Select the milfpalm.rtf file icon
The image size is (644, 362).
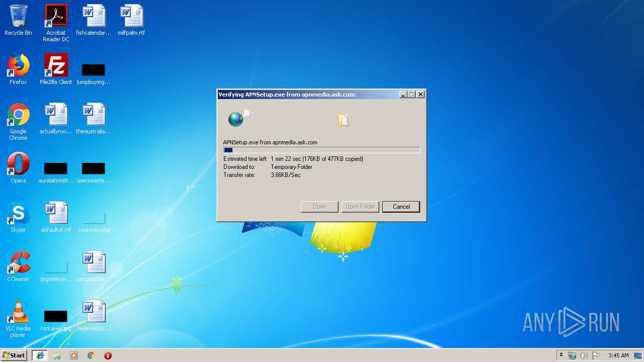click(x=131, y=20)
